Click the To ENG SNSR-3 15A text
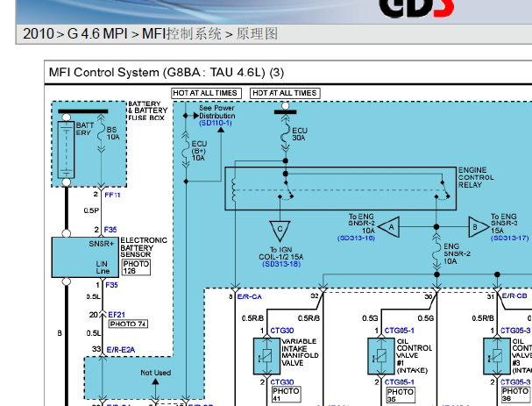This screenshot has height=406, width=532. tap(503, 224)
